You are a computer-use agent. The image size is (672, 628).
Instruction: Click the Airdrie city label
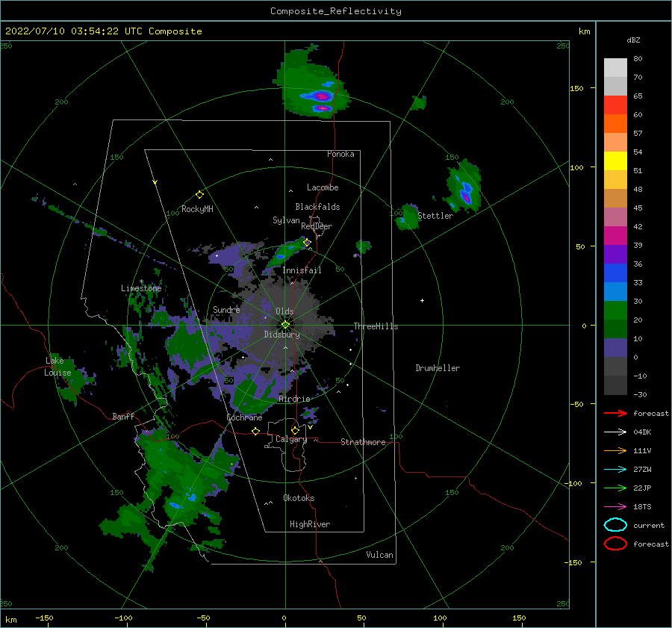(294, 399)
